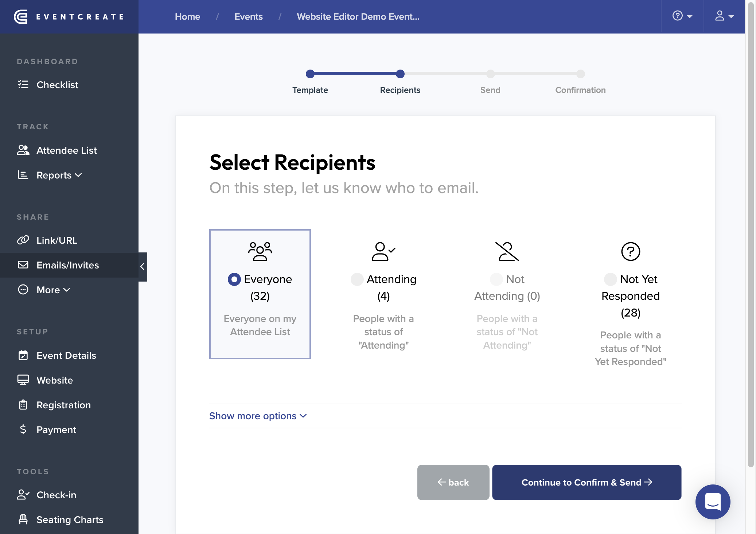The image size is (756, 534).
Task: Click the Checklist sidebar icon
Action: [x=23, y=85]
